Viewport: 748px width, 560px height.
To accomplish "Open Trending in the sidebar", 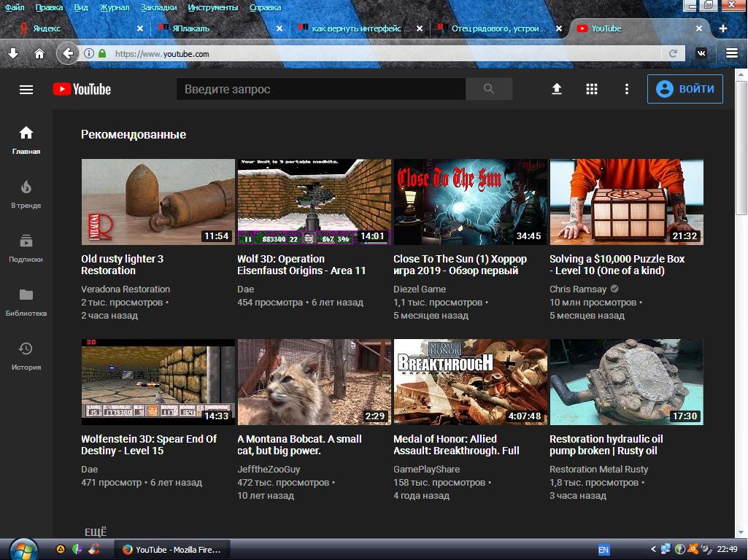I will [26, 194].
